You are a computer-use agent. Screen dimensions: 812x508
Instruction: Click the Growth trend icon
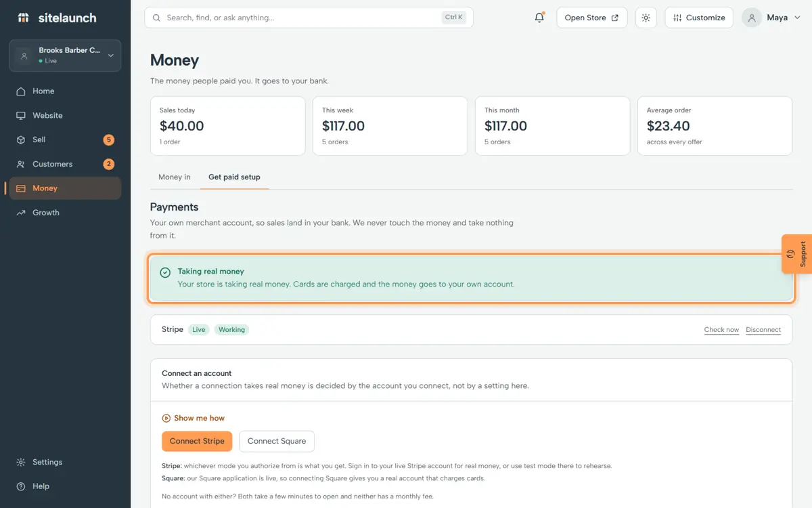coord(21,213)
